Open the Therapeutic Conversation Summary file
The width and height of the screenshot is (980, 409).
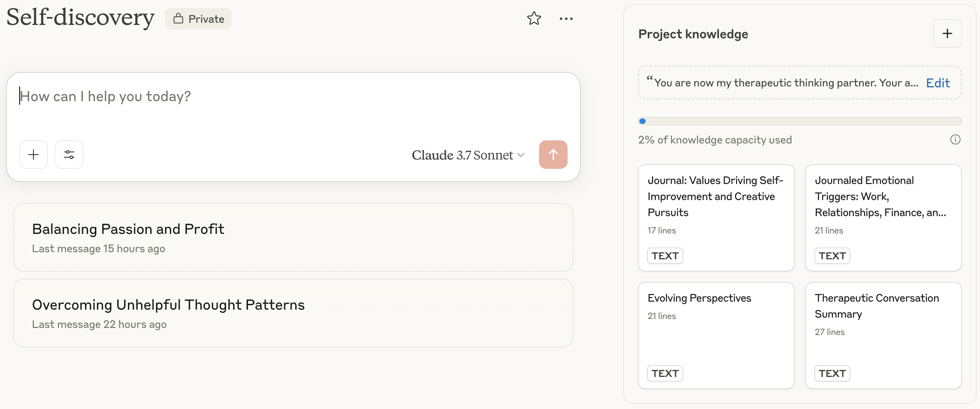(883, 335)
